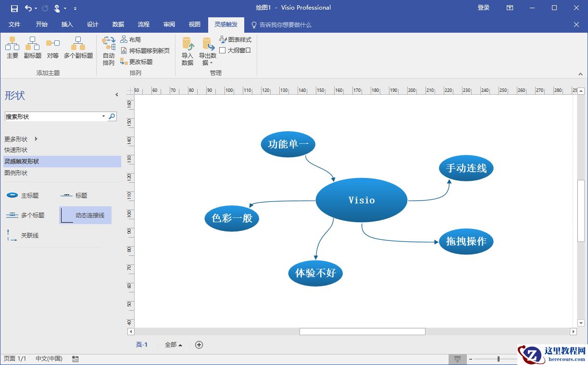Screen dimensions: 588x365
Task: Collapse the 形状 shapes panel
Action: pos(117,95)
